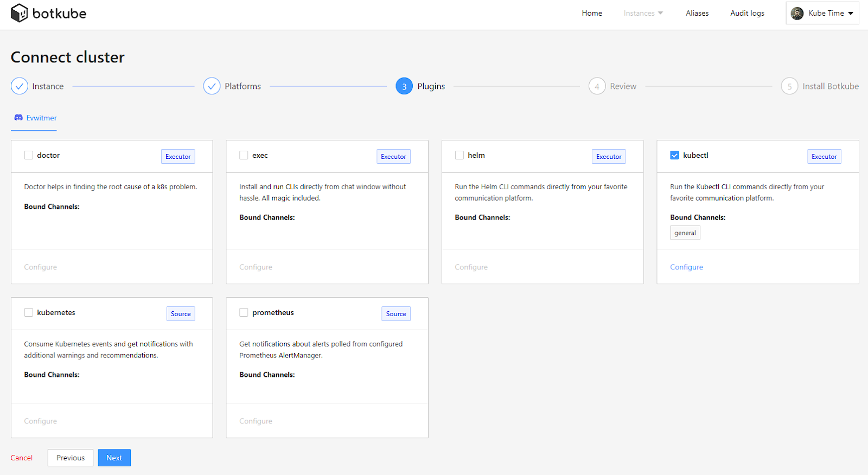Click the Cancel link
The image size is (868, 475).
click(x=22, y=458)
